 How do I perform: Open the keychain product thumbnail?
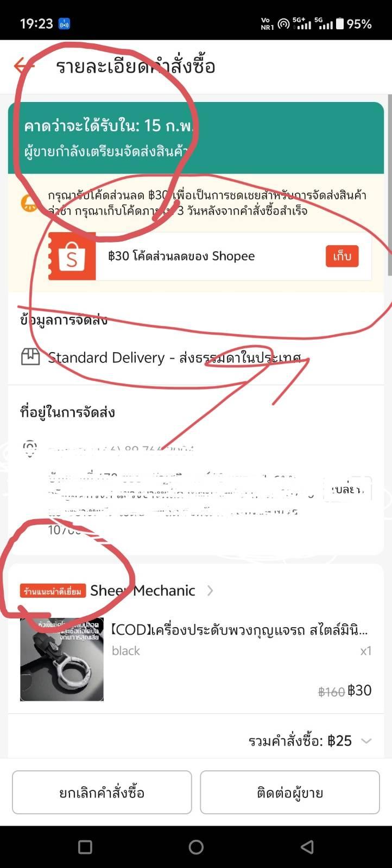point(62,660)
